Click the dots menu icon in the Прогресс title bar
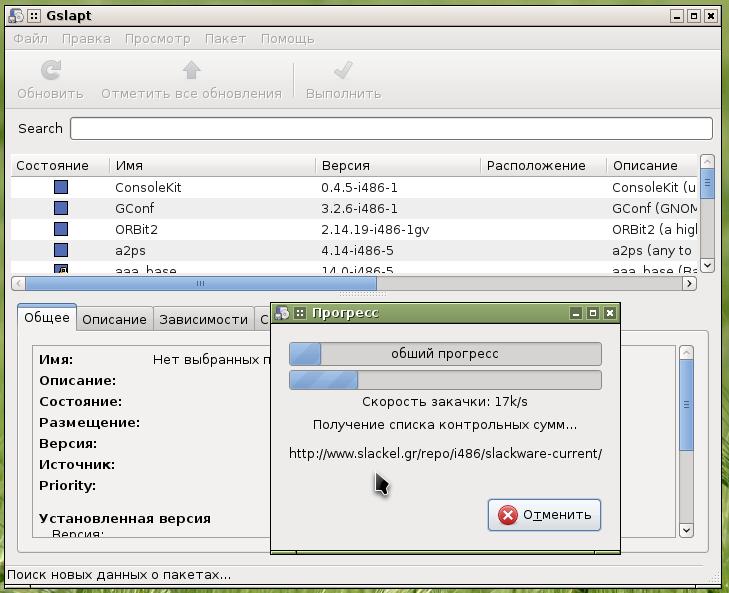This screenshot has width=729, height=593. 300,313
